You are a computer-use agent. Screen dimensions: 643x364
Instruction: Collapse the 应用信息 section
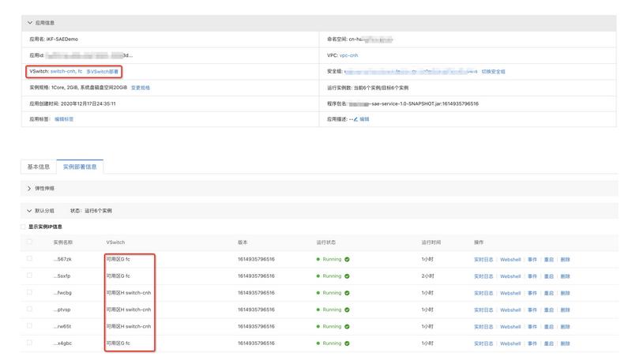[30, 23]
